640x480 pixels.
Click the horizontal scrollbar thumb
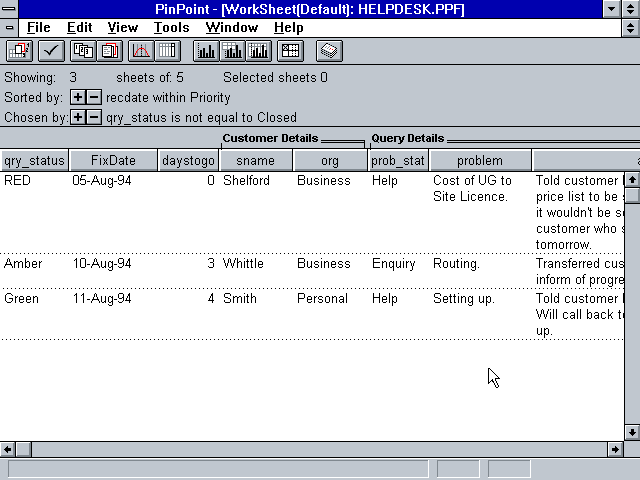(23, 449)
